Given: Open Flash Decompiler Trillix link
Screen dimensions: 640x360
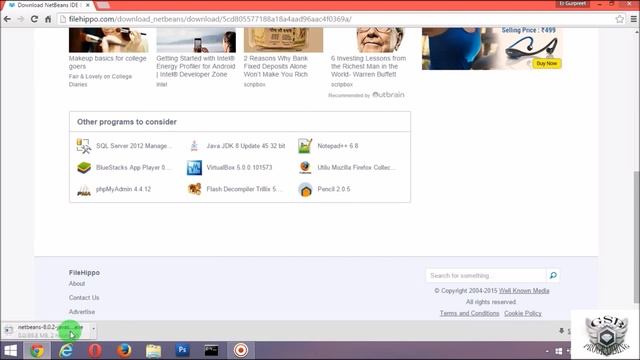Looking at the screenshot, I should [x=244, y=189].
